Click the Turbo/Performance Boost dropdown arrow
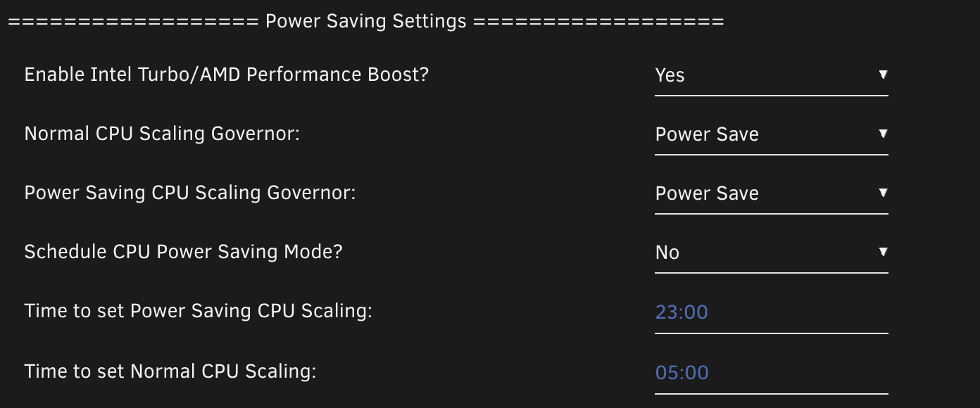The image size is (980, 408). point(883,75)
